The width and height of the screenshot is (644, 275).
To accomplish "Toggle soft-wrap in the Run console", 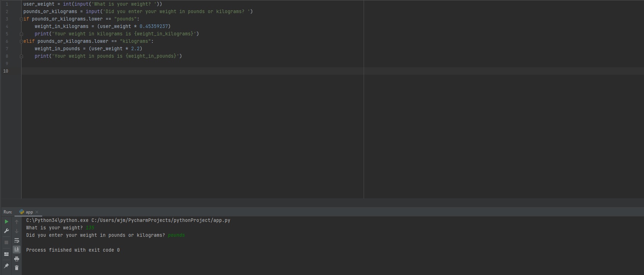I will click(17, 240).
